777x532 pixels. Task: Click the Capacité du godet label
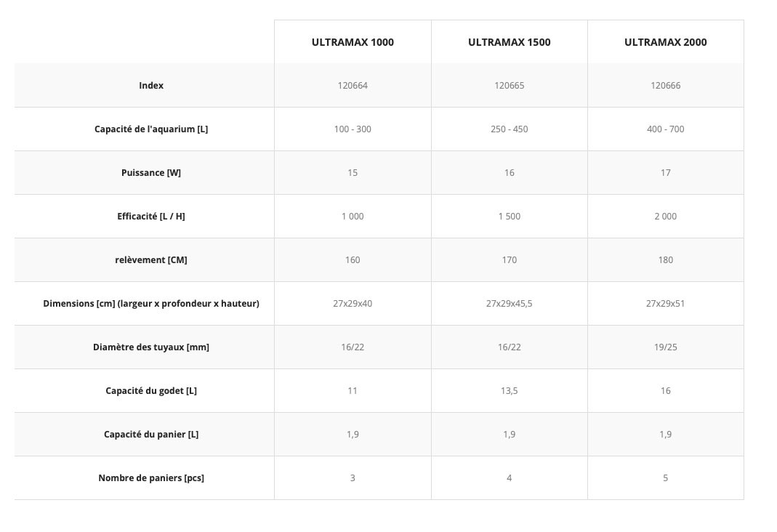point(150,390)
